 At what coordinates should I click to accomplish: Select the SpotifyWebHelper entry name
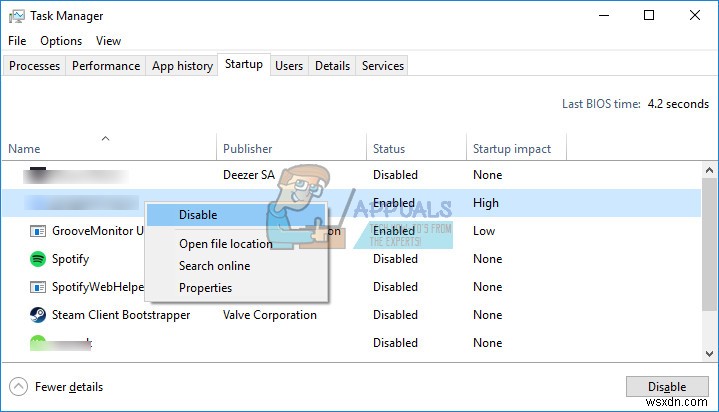tap(98, 287)
